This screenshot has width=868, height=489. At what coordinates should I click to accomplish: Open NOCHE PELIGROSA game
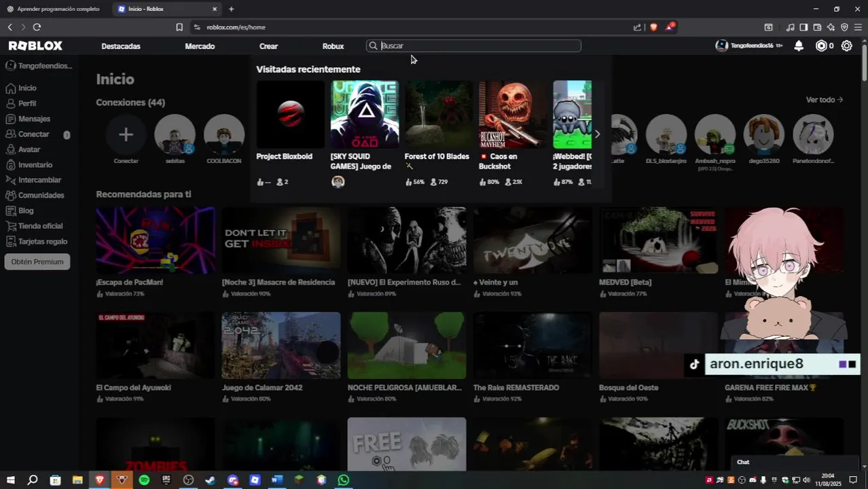[407, 346]
